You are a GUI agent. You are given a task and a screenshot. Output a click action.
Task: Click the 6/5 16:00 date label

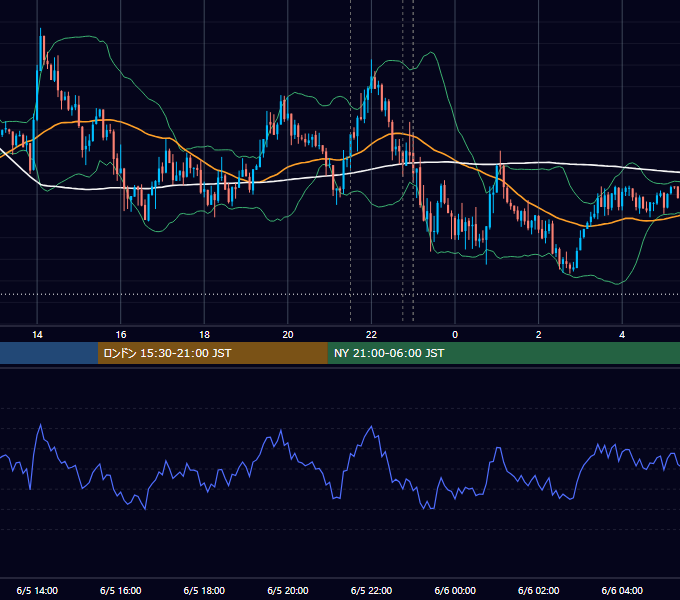coord(121,590)
